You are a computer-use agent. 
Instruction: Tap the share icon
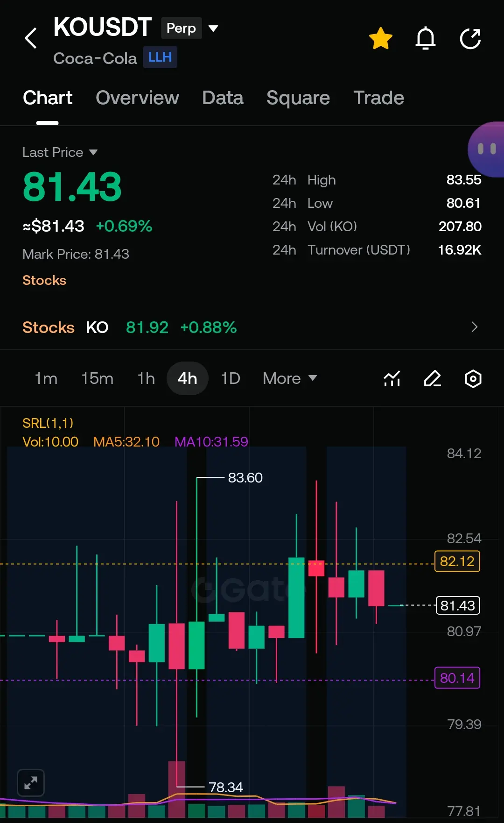[470, 38]
